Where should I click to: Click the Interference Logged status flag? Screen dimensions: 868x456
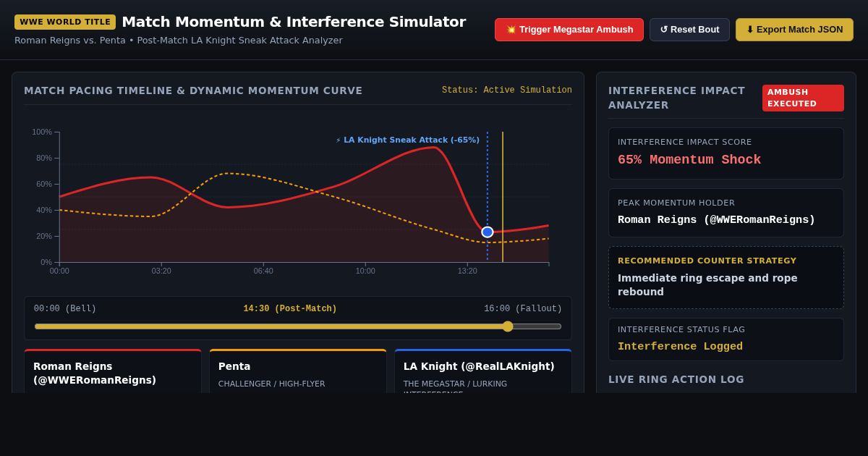pyautogui.click(x=680, y=347)
